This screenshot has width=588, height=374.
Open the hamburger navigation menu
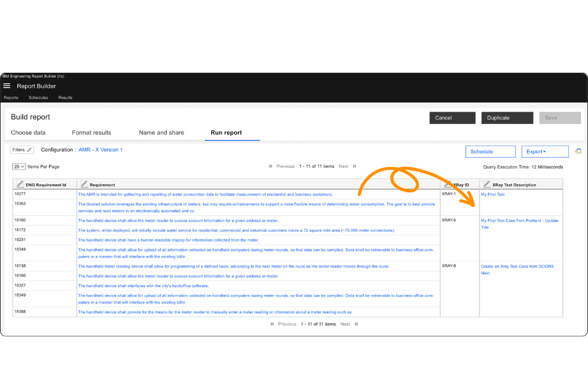point(6,85)
